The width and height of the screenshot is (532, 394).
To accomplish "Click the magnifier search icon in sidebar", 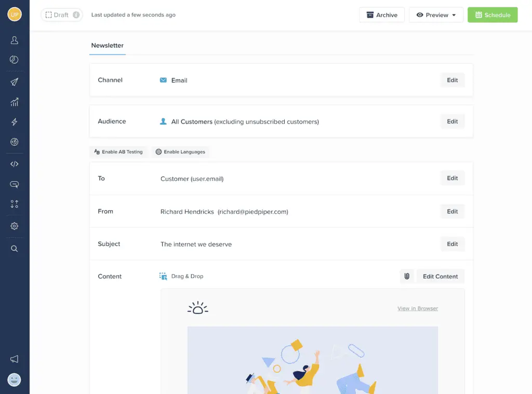I will [x=15, y=249].
